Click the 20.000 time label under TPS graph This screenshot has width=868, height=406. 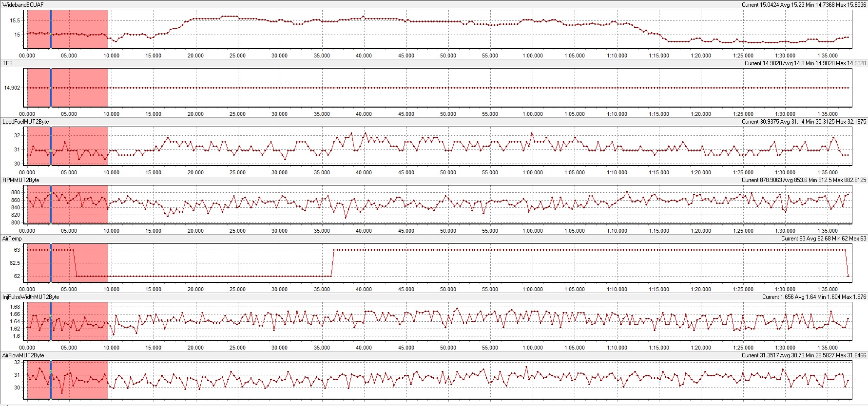(195, 114)
